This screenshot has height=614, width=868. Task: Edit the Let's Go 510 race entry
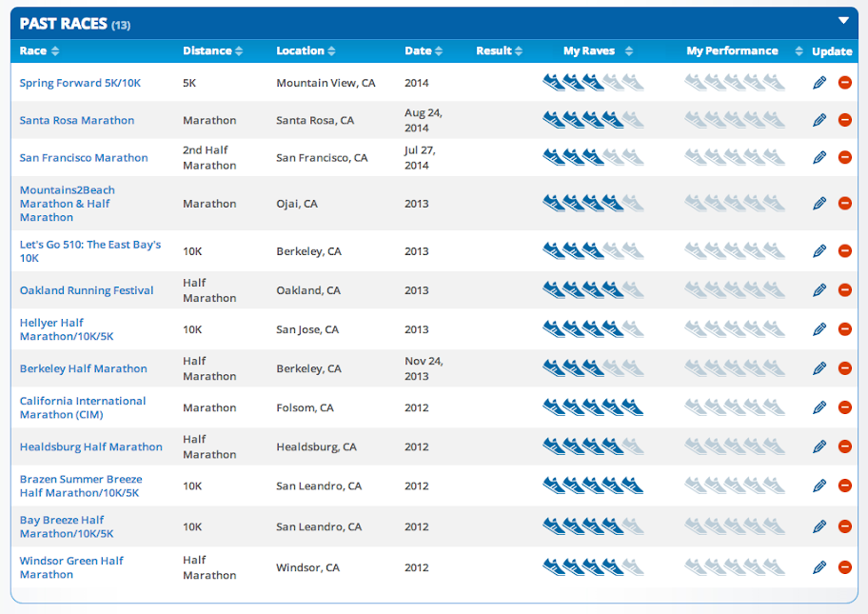(x=819, y=250)
